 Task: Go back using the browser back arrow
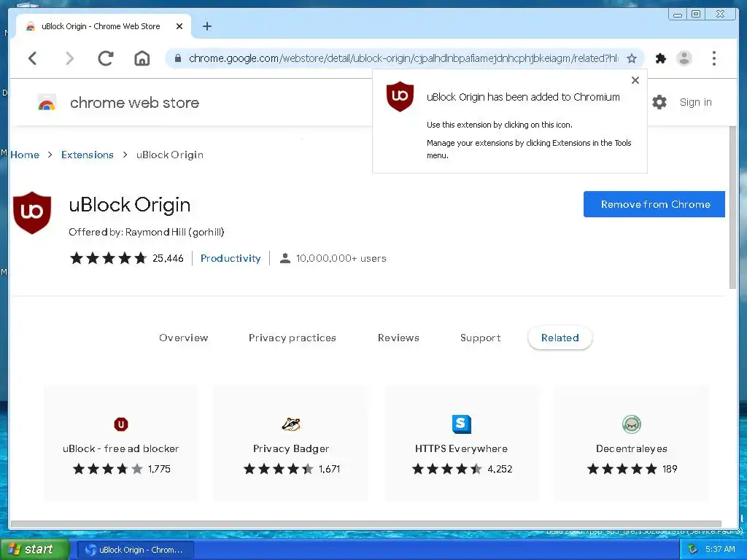tap(32, 58)
